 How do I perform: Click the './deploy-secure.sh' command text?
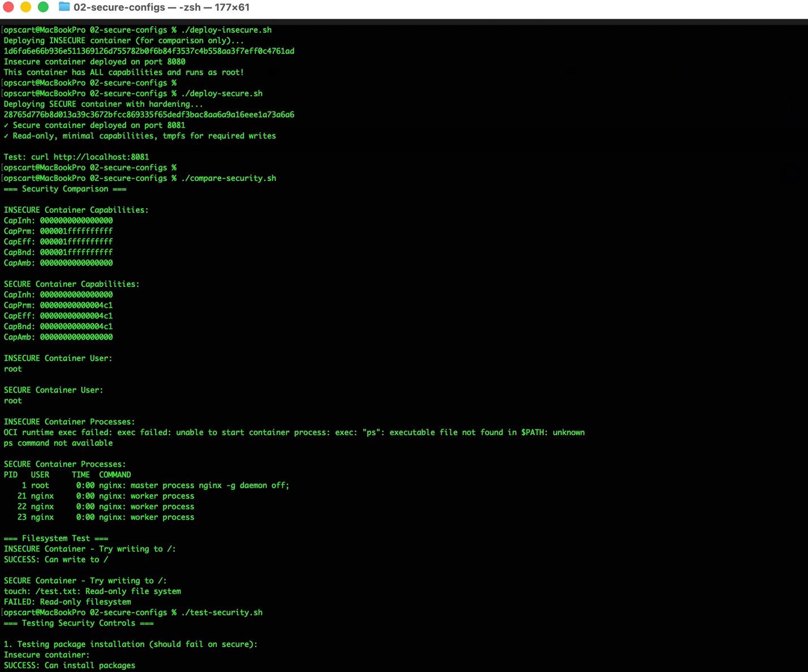coord(222,93)
